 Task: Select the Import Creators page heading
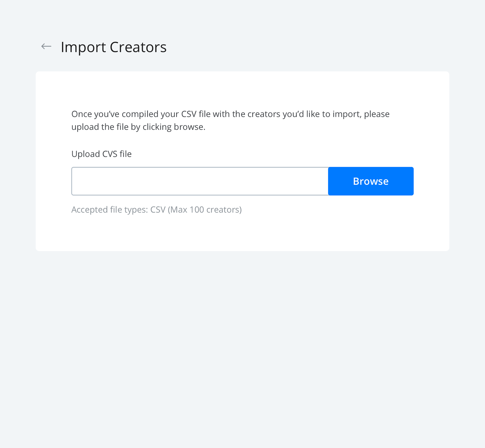(x=114, y=47)
